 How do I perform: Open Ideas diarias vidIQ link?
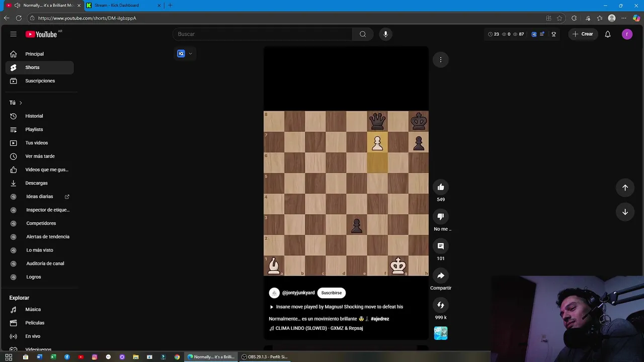pos(39,197)
